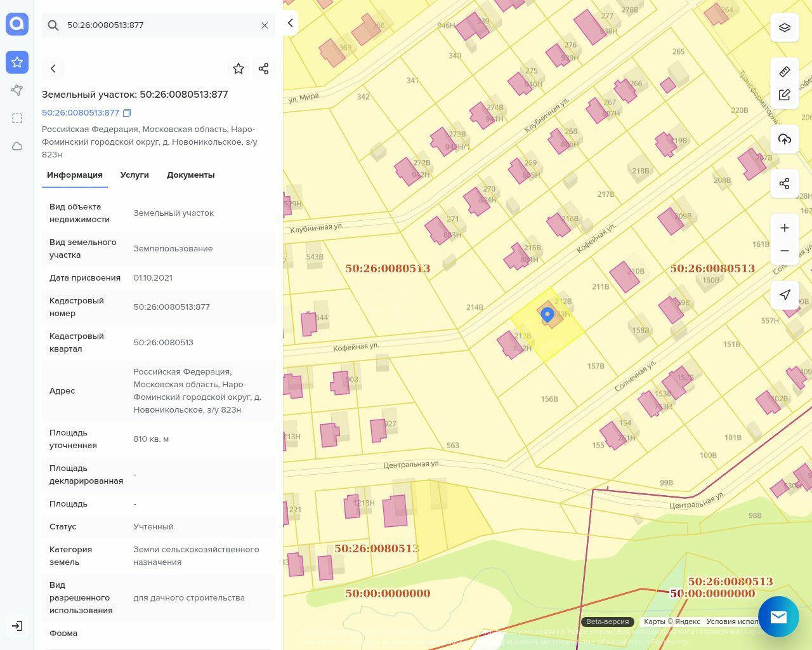Viewport: 812px width, 650px height.
Task: Switch to the Услуги tab
Action: (x=134, y=175)
